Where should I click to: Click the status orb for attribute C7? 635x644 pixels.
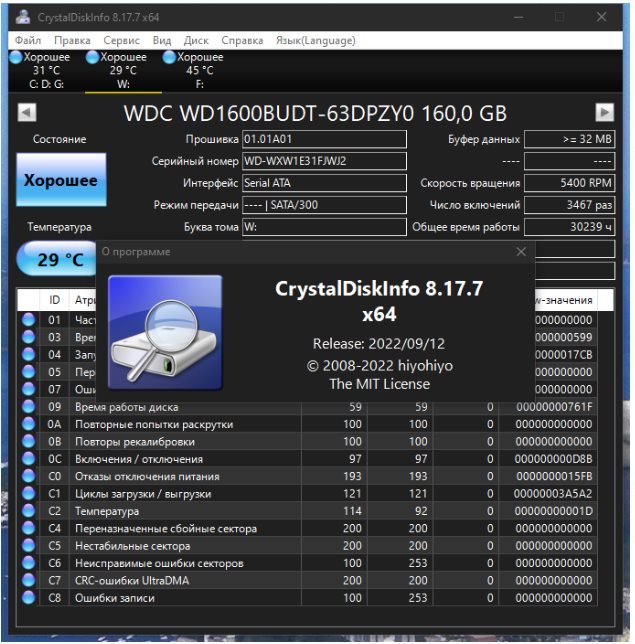point(28,580)
